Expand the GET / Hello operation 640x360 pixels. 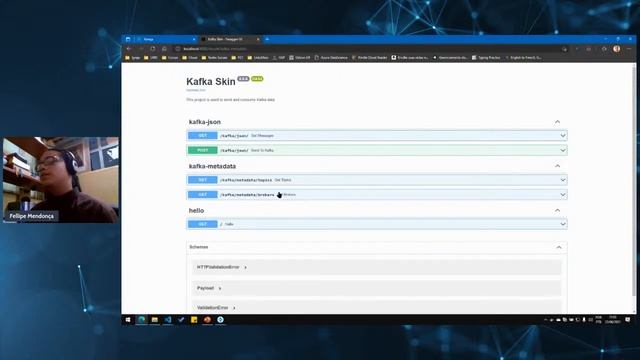pyautogui.click(x=377, y=224)
